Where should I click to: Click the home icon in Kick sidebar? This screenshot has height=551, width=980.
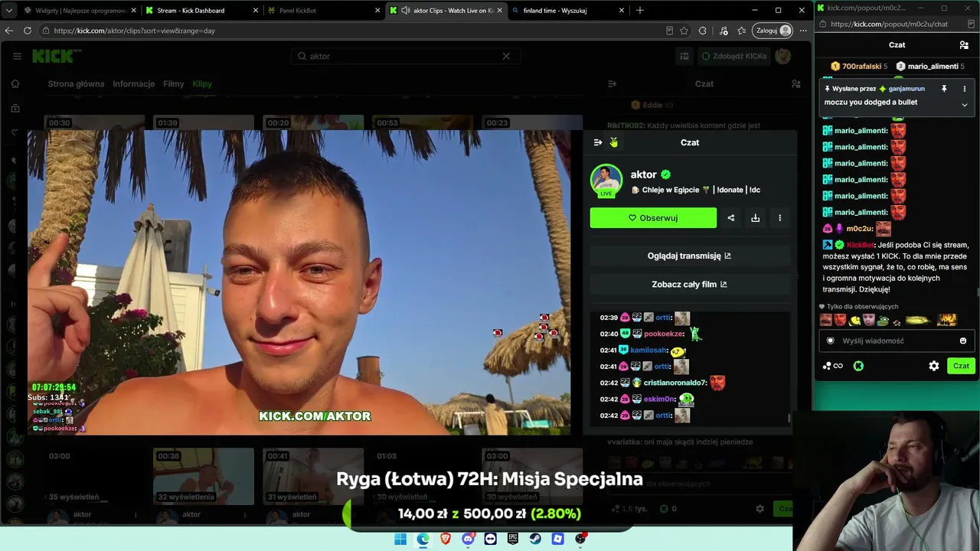[x=15, y=84]
